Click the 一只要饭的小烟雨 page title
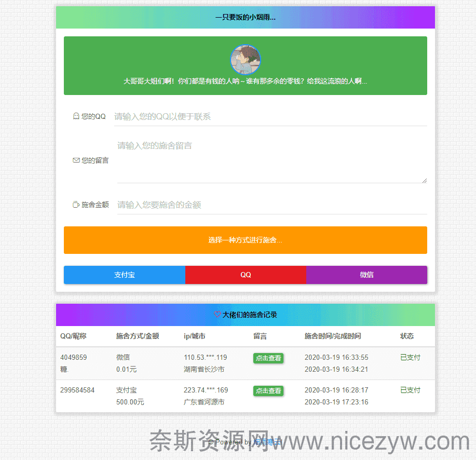The width and height of the screenshot is (476, 460). [x=246, y=17]
